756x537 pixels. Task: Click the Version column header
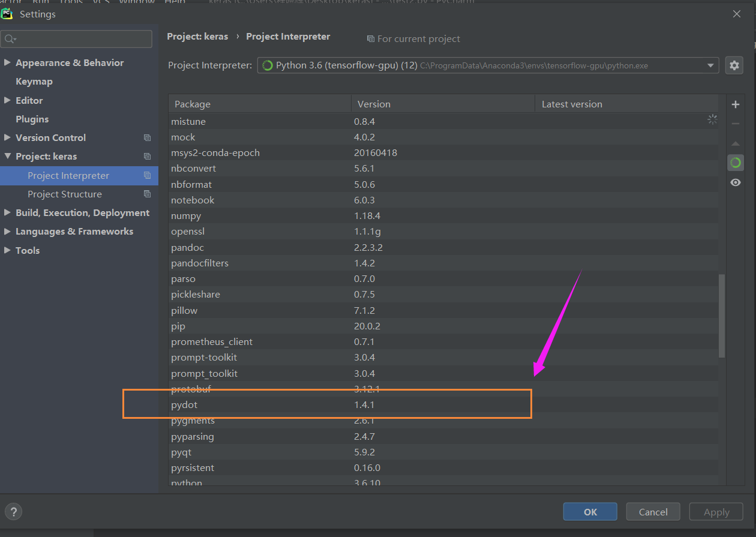coord(443,104)
